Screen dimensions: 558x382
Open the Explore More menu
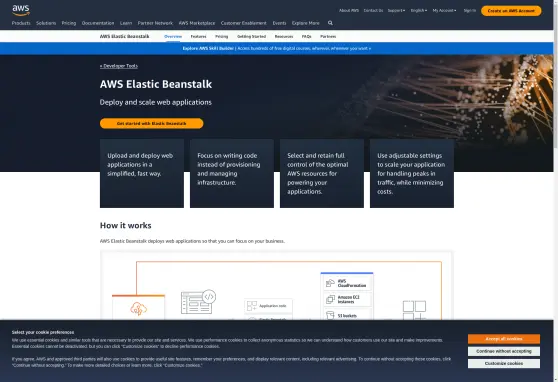coord(306,23)
